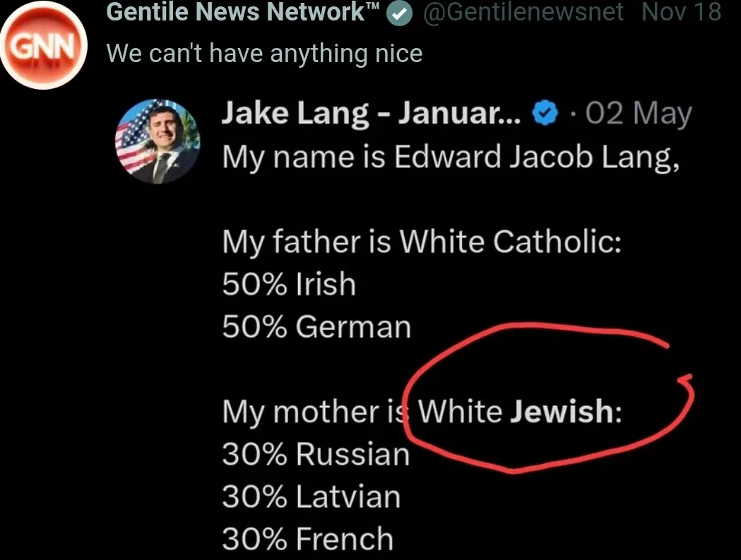Select the "My father is White Catholic" line
The height and width of the screenshot is (560, 741).
coord(422,242)
